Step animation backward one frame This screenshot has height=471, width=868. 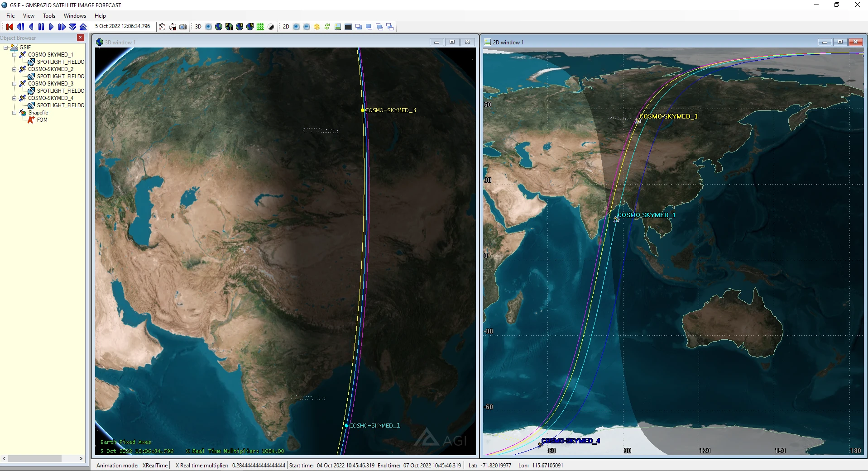pos(20,27)
